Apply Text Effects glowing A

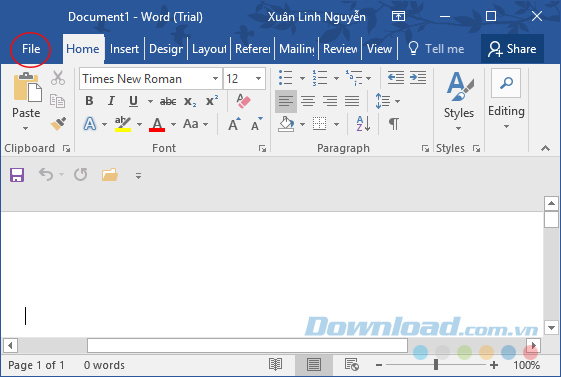coord(90,124)
